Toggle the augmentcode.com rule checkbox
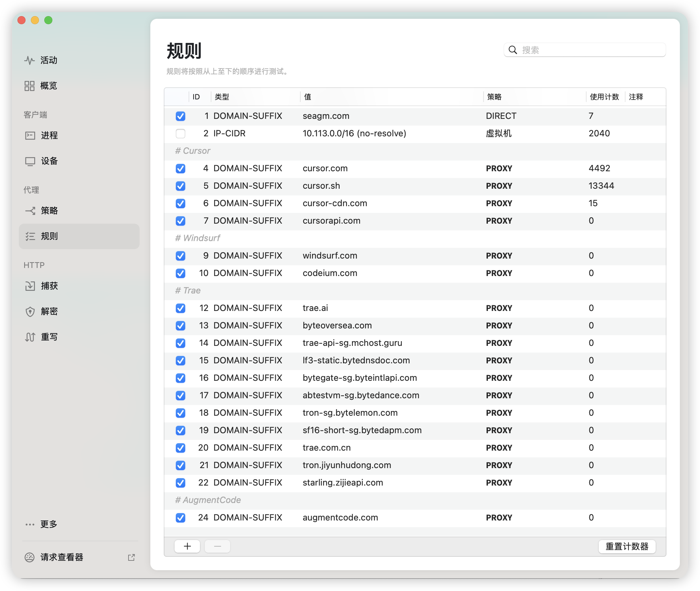Viewport: 700px width, 591px height. (x=181, y=518)
